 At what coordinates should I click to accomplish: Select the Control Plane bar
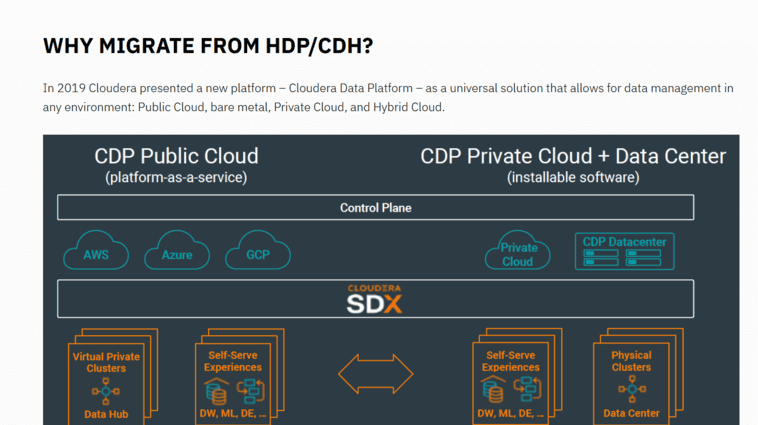[375, 208]
